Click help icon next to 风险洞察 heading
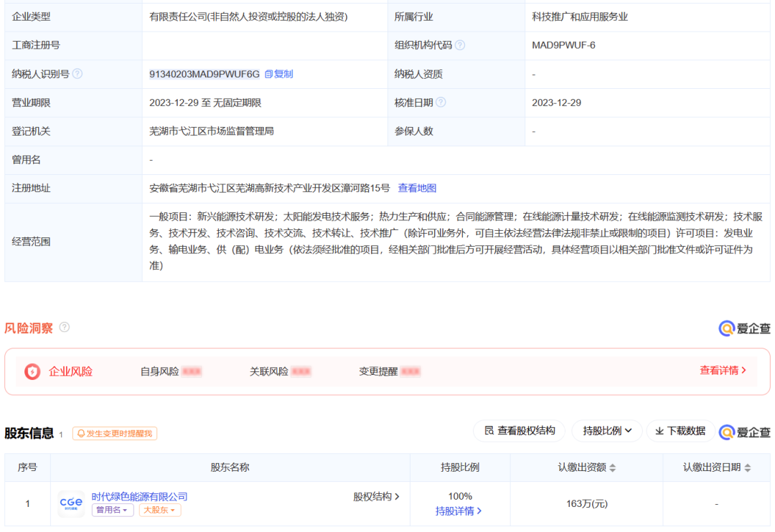Screen dimensions: 775x532 [x=65, y=328]
